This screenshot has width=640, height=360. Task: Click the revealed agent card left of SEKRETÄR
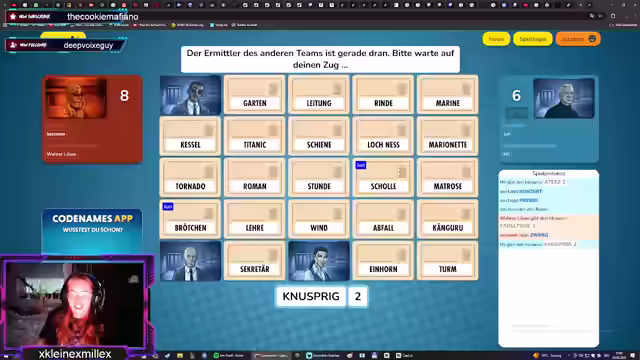coord(190,261)
